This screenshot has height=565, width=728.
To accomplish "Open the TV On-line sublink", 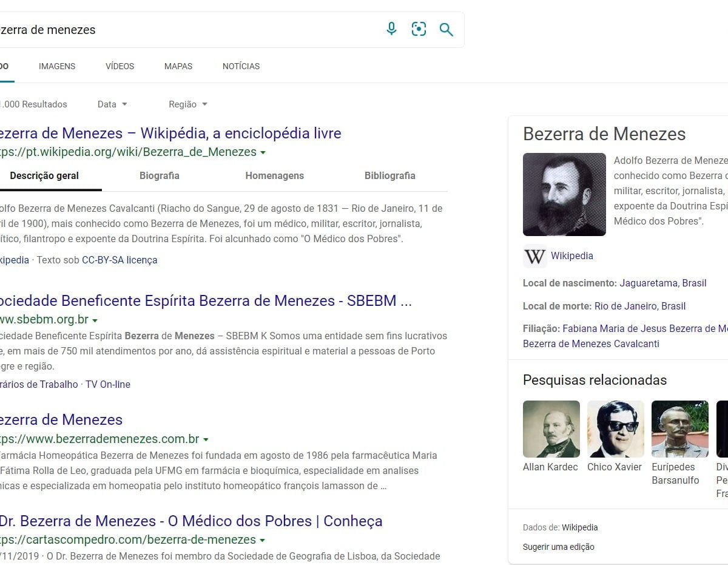I will (x=108, y=384).
